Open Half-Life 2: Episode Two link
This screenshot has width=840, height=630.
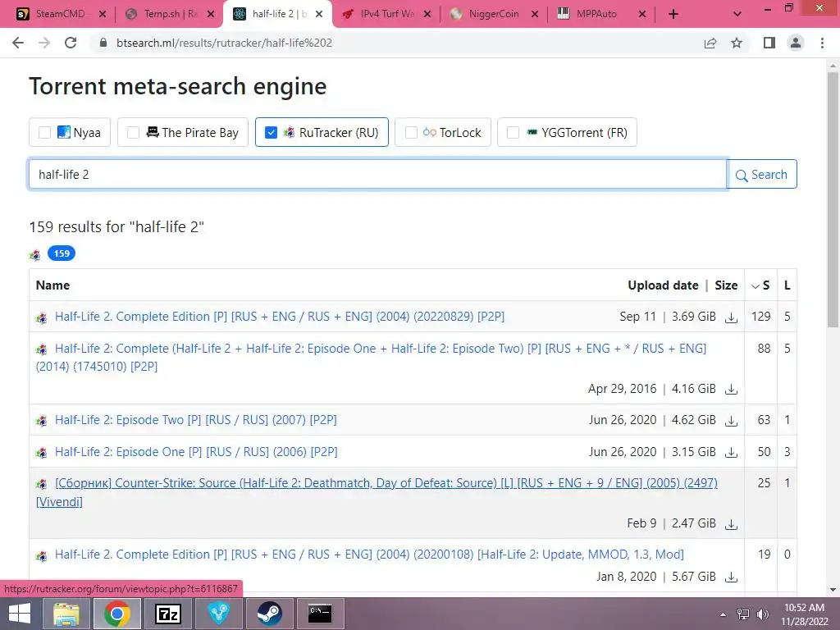click(x=196, y=420)
